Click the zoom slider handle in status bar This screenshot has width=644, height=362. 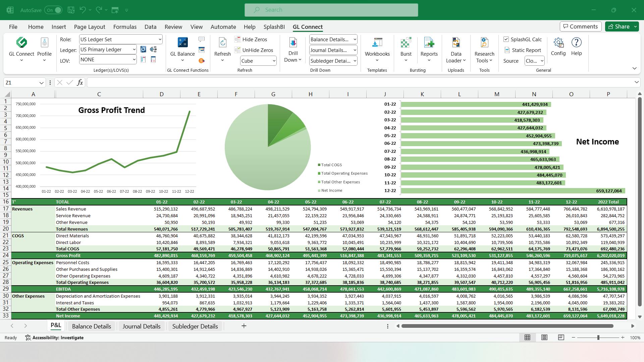pyautogui.click(x=598, y=338)
